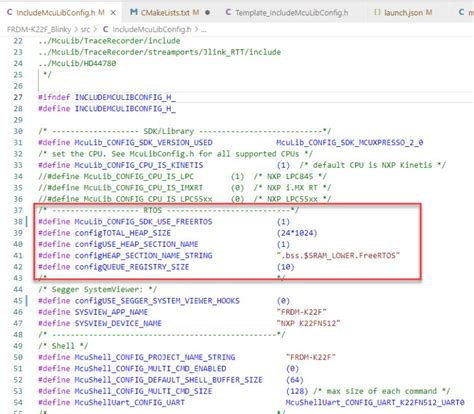Click line number 38 in the gutter

tap(18, 222)
